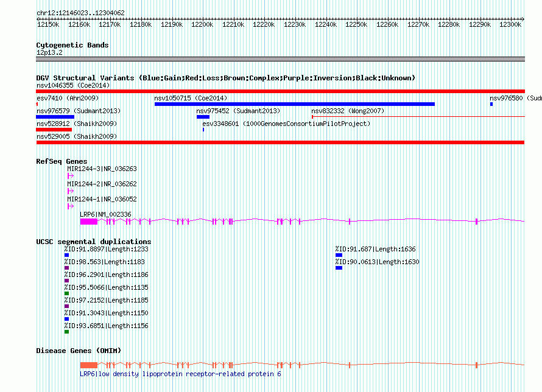Click the nsv1050715 (Coe2014) label text
This screenshot has width=542, height=392.
coord(191,98)
